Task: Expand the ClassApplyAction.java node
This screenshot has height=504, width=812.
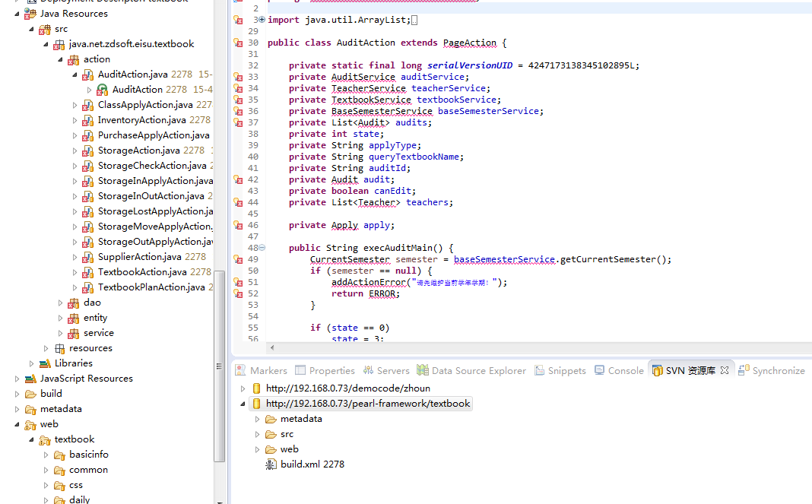Action: 75,105
